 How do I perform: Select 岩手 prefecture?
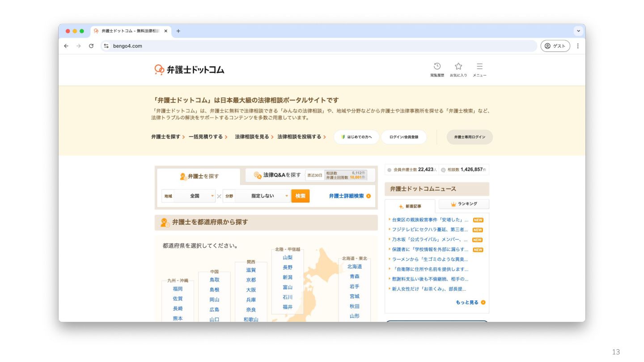tap(355, 286)
